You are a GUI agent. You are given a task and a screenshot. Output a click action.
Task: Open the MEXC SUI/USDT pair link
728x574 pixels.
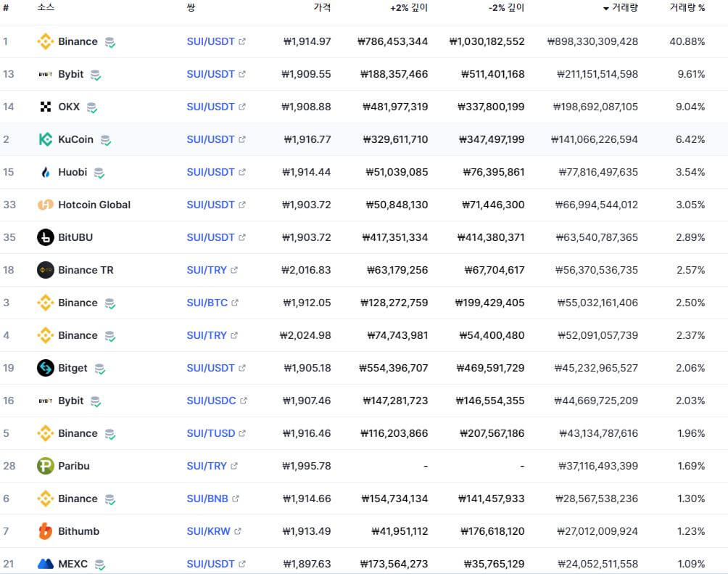coord(211,564)
